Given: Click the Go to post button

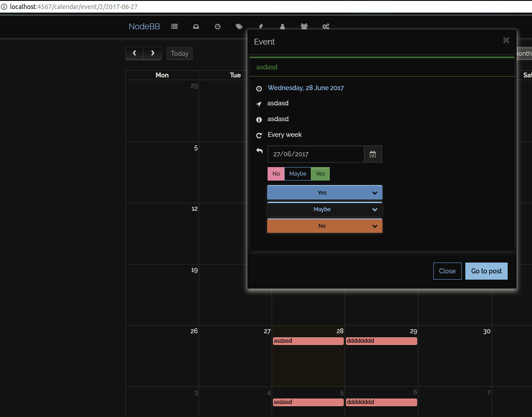Looking at the screenshot, I should pyautogui.click(x=486, y=271).
